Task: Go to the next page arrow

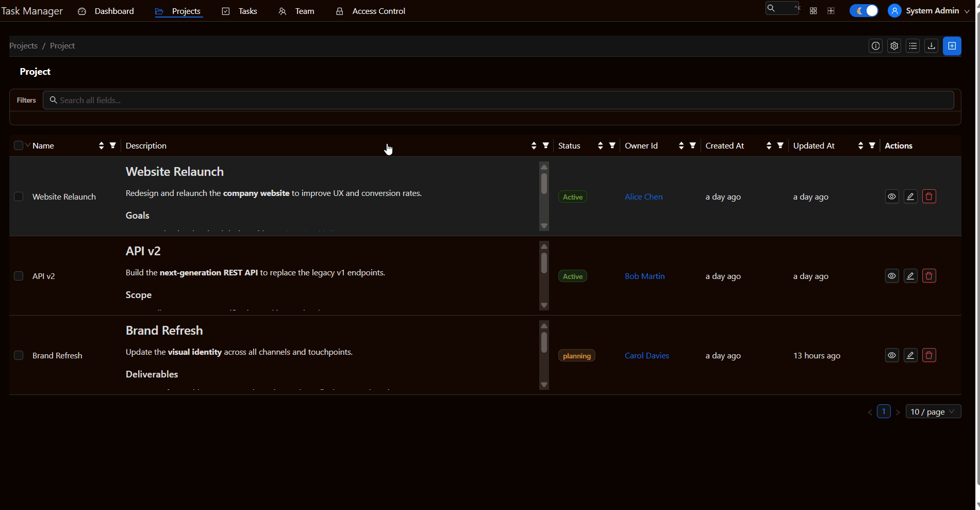Action: 898,412
